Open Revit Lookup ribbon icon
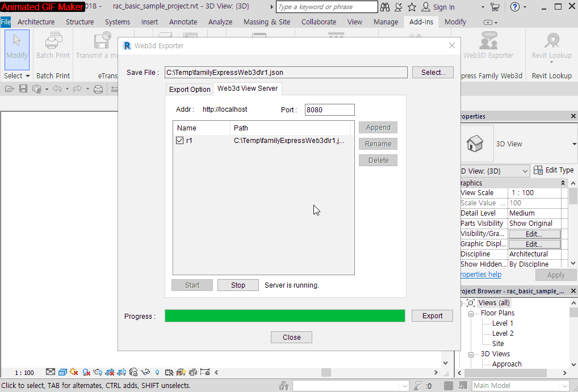 click(552, 40)
